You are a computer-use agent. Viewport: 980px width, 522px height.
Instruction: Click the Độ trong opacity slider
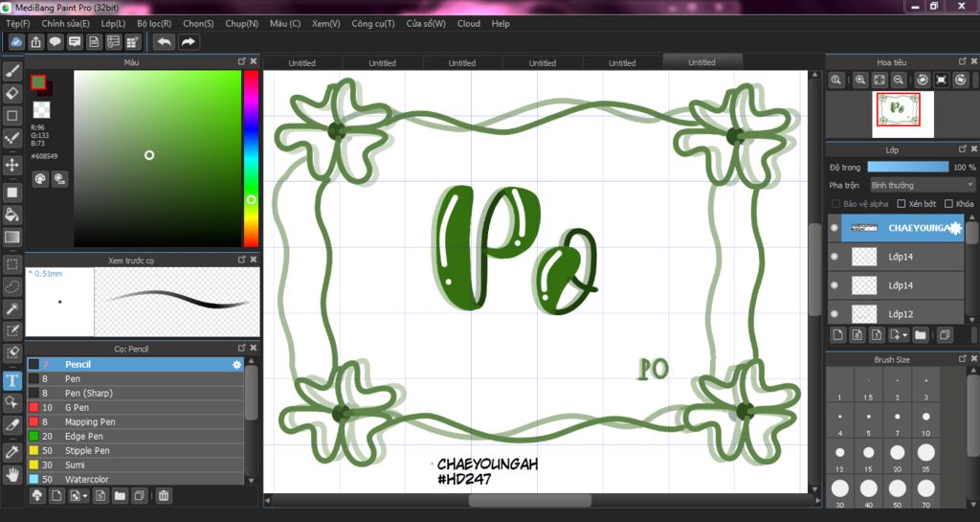[907, 167]
